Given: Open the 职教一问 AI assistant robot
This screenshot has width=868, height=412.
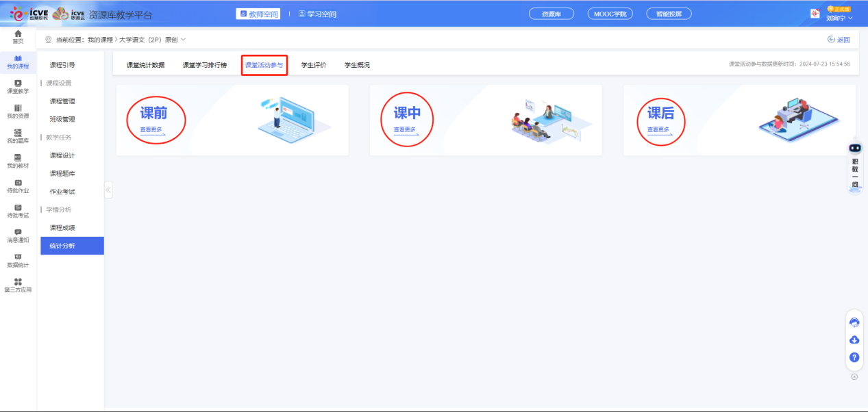Looking at the screenshot, I should [x=854, y=146].
